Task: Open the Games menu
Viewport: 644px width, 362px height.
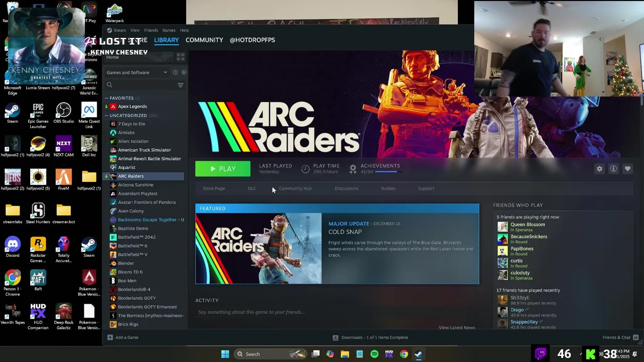Action: pos(169,30)
